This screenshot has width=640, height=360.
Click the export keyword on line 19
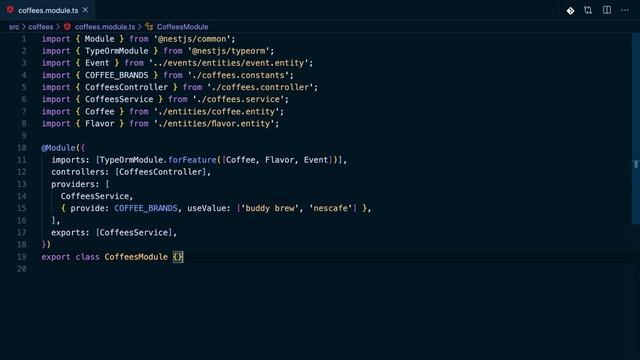pyautogui.click(x=56, y=257)
